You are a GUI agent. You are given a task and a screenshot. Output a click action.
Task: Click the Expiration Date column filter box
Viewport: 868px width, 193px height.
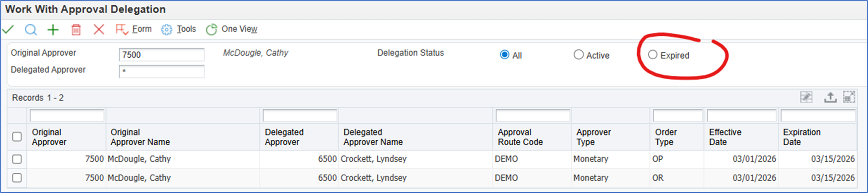click(818, 116)
